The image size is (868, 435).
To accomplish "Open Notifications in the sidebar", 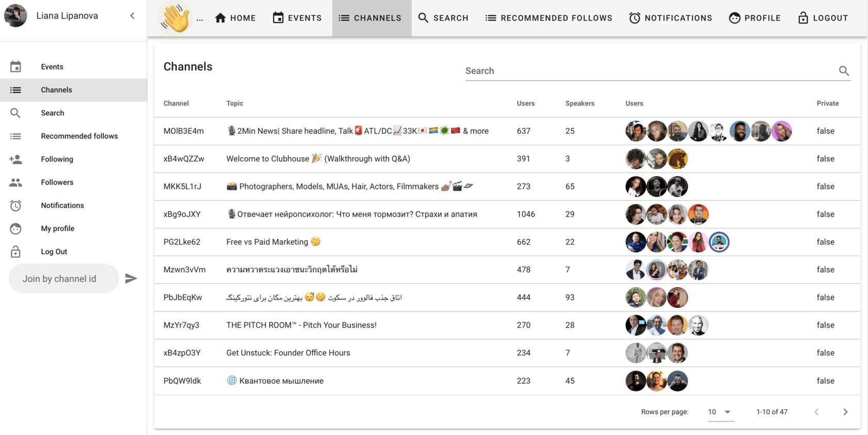I will click(x=73, y=206).
